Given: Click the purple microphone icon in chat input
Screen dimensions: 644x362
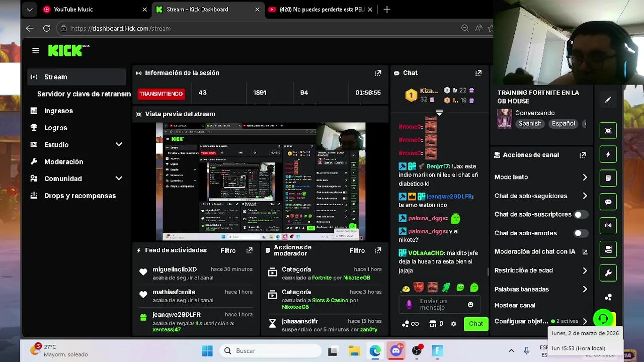Looking at the screenshot, I should tap(409, 305).
